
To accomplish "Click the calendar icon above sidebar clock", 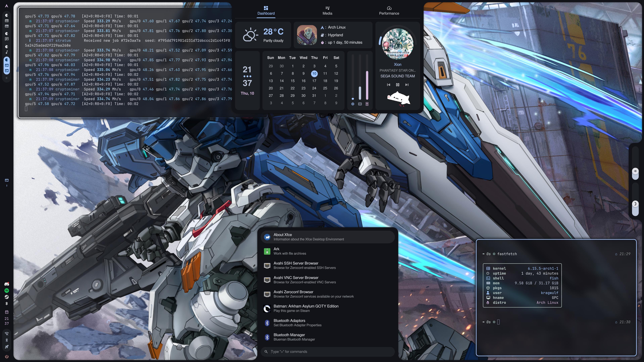I will (x=7, y=312).
